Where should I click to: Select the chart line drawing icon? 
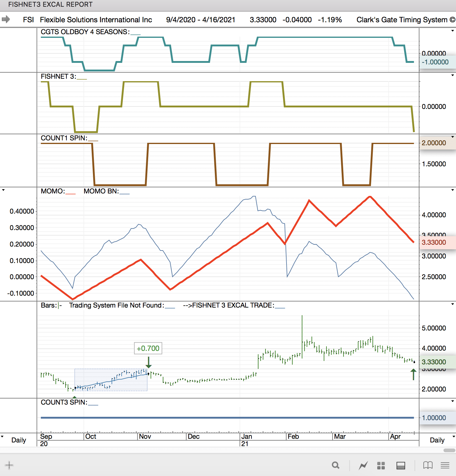tap(363, 465)
